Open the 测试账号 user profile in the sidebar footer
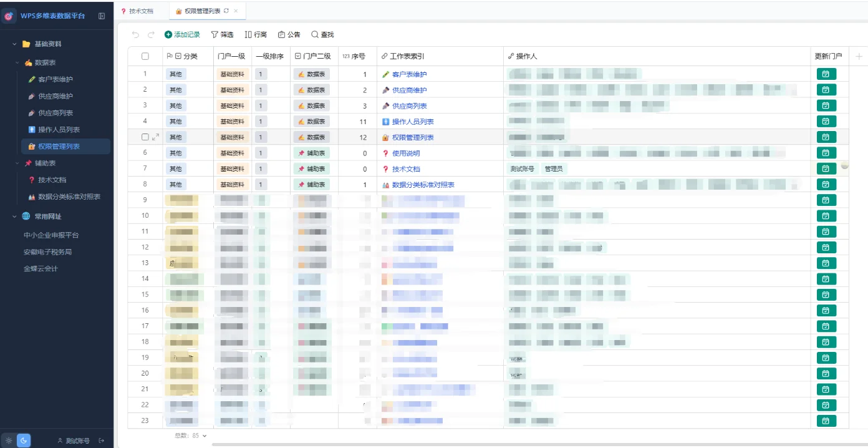868x448 pixels. (x=74, y=441)
